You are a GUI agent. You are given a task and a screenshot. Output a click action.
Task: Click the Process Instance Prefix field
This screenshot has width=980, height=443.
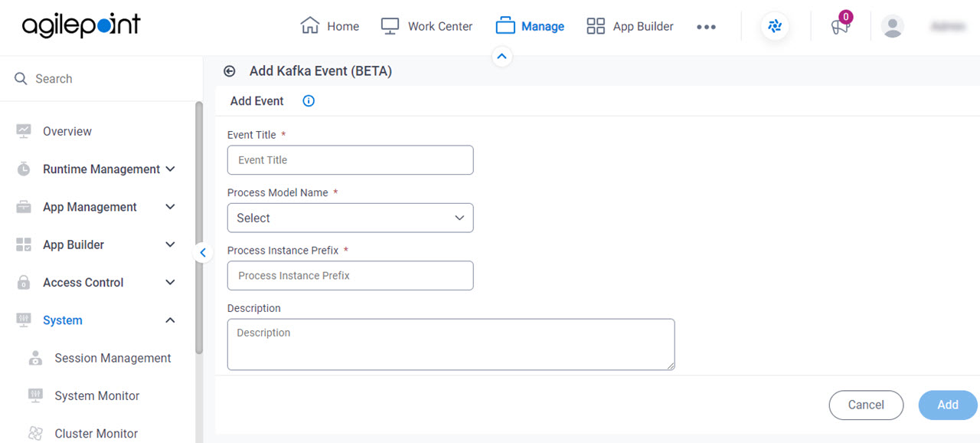click(351, 275)
